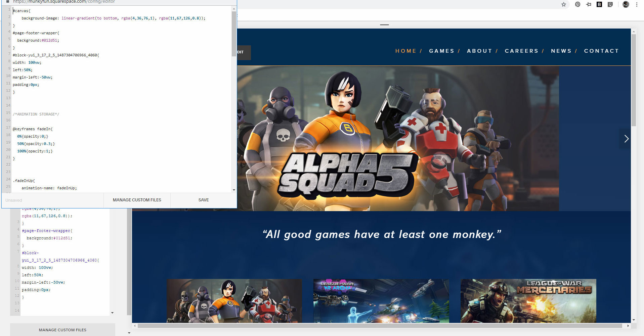644x336 pixels.
Task: Click the #canvas selector line in popup editor
Action: [22, 11]
